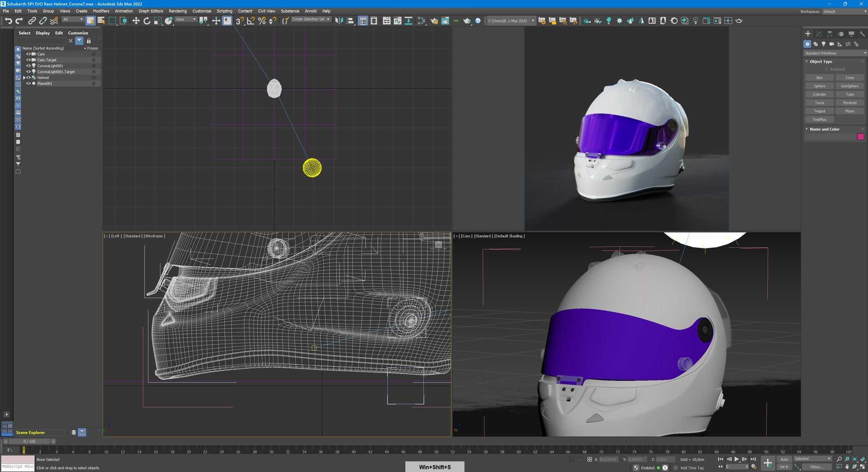Open the Rendering menu
The height and width of the screenshot is (472, 868).
178,11
